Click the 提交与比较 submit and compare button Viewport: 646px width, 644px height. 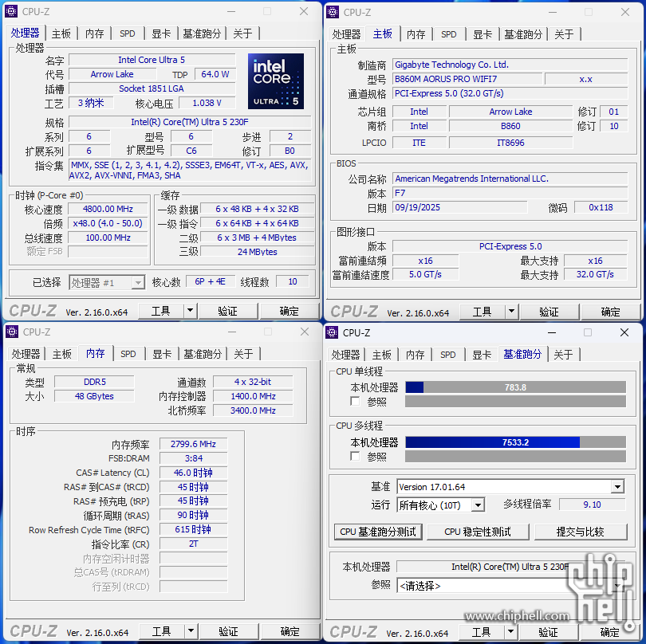pyautogui.click(x=580, y=532)
